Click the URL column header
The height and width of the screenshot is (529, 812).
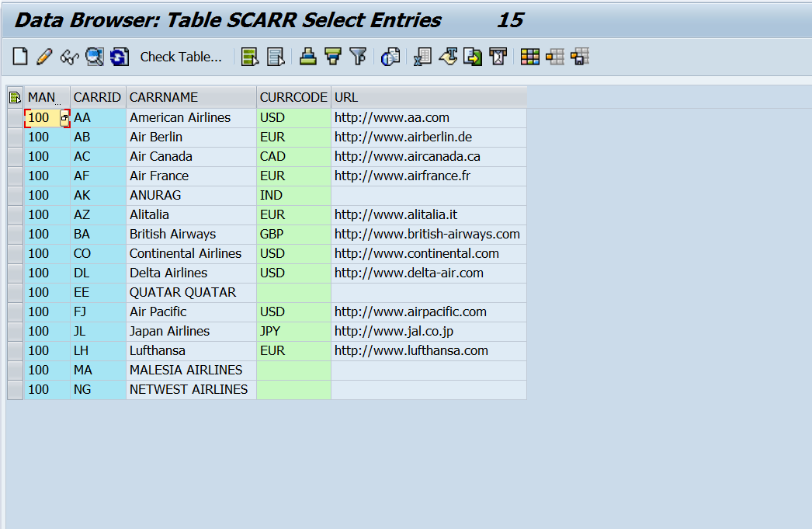(x=429, y=97)
